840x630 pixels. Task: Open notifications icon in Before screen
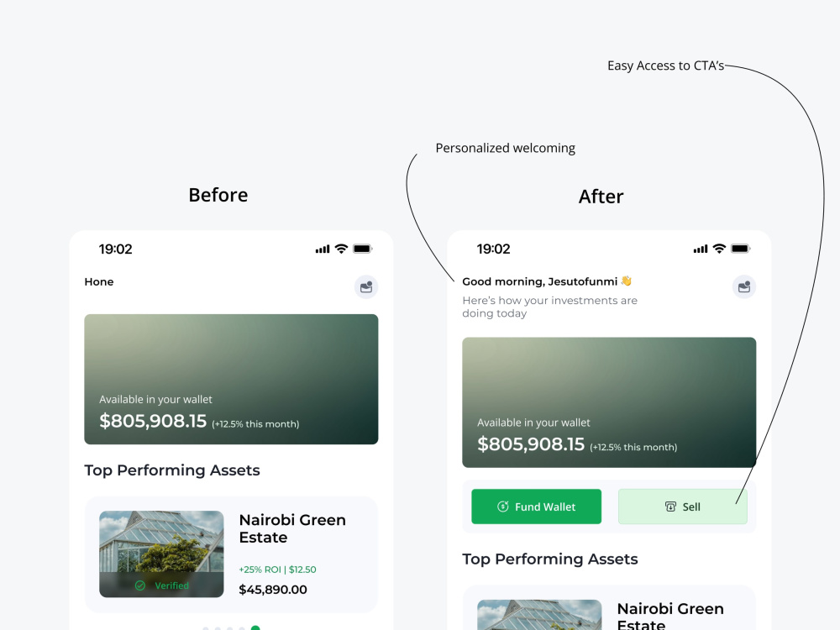point(366,287)
